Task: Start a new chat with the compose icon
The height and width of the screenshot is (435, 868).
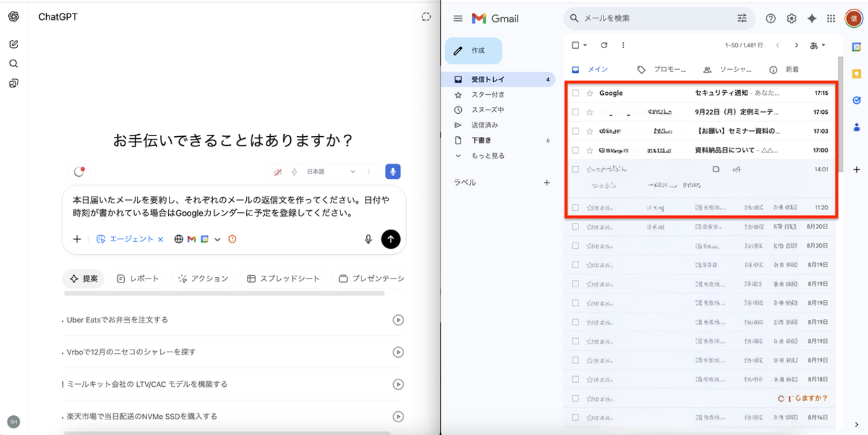Action: coord(14,43)
